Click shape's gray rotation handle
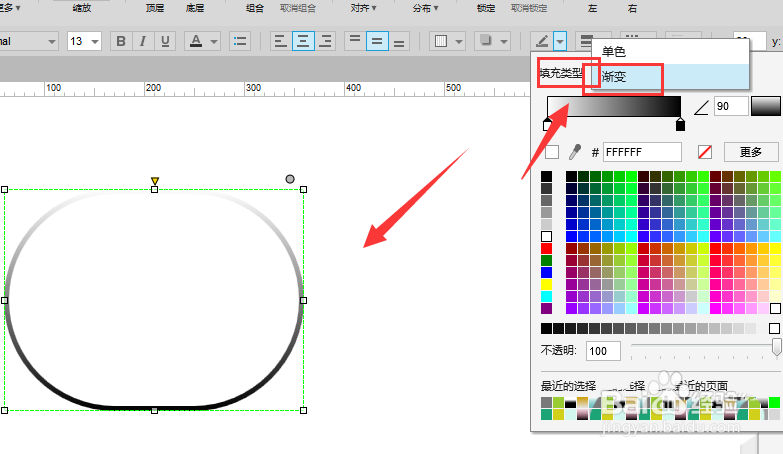The width and height of the screenshot is (783, 454). pyautogui.click(x=290, y=179)
